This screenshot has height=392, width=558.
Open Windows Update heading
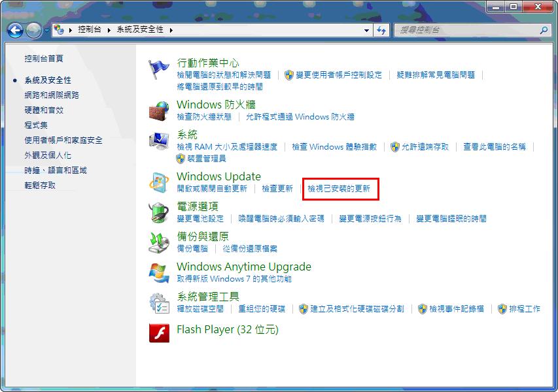click(218, 176)
